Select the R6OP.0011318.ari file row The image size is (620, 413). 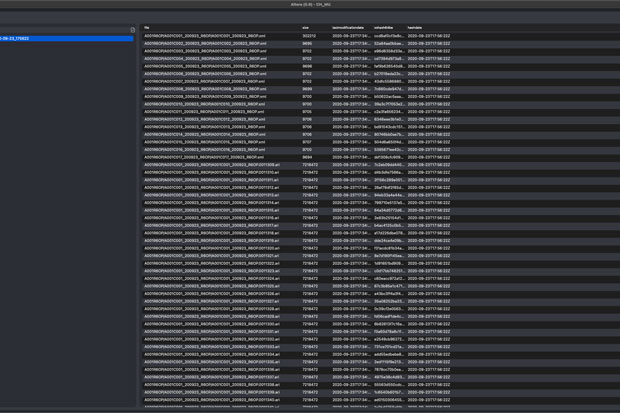[x=381, y=233]
